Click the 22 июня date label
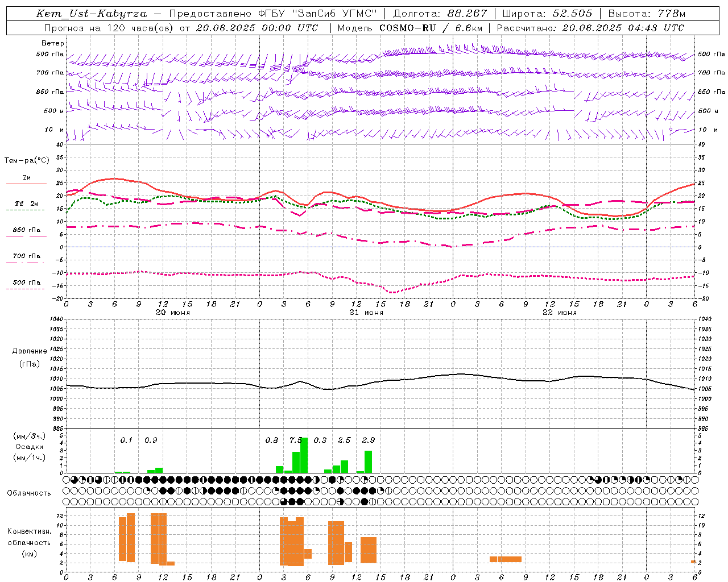Screen dimensions: 728x582 coord(560,312)
